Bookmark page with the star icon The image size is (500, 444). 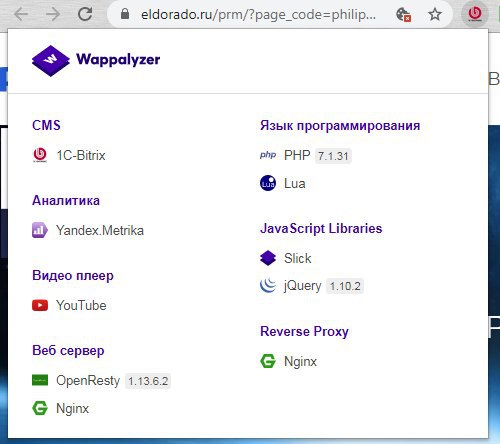coord(435,14)
